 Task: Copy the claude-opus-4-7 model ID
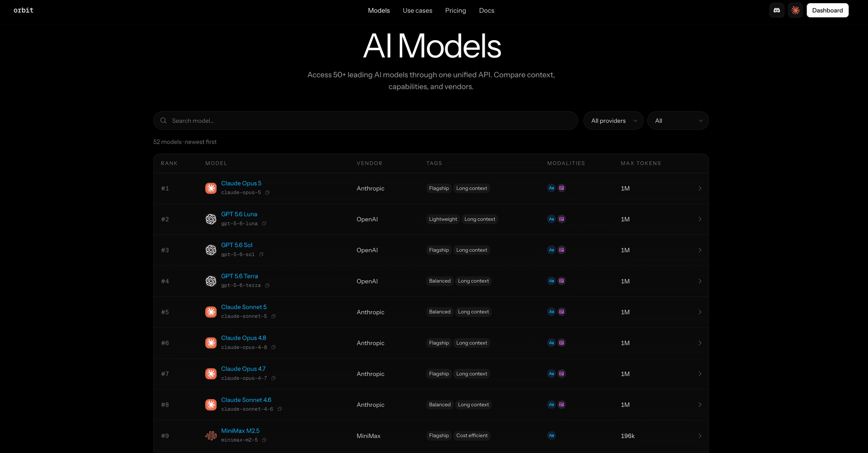274,378
